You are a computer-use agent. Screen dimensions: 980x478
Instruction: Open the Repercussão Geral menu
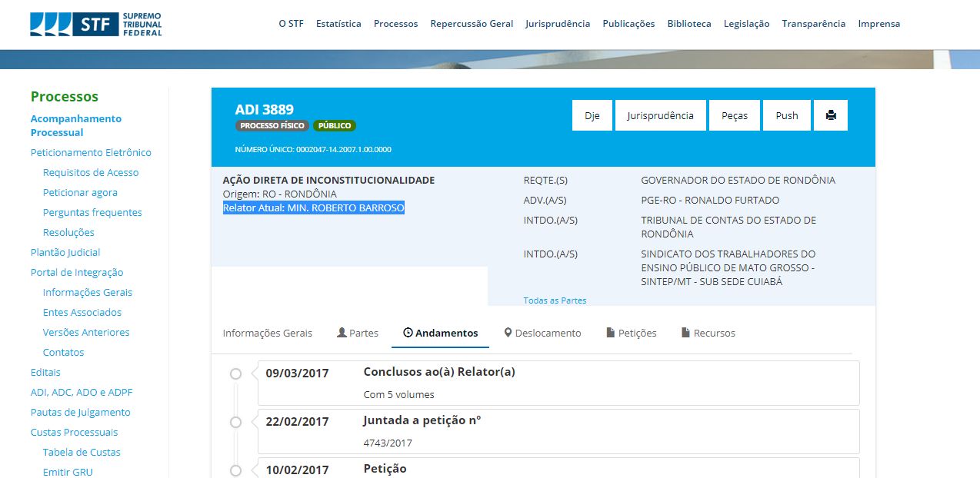coord(472,24)
